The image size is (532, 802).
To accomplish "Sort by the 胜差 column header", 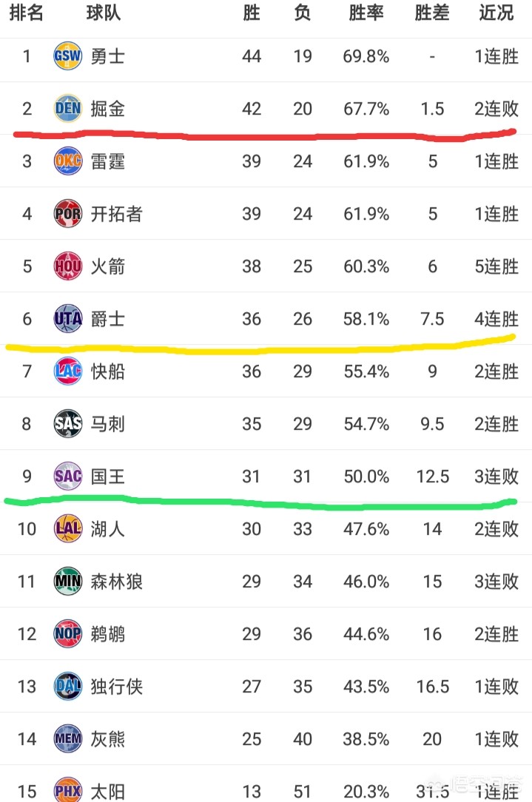I will click(432, 13).
